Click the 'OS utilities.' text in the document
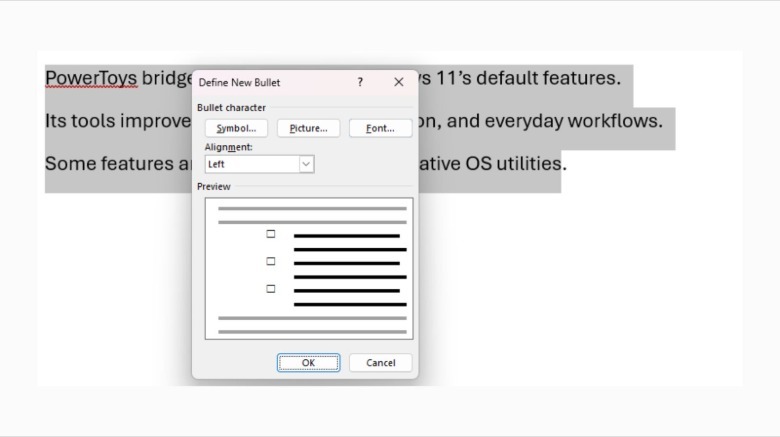Image resolution: width=780 pixels, height=437 pixels. pos(516,164)
